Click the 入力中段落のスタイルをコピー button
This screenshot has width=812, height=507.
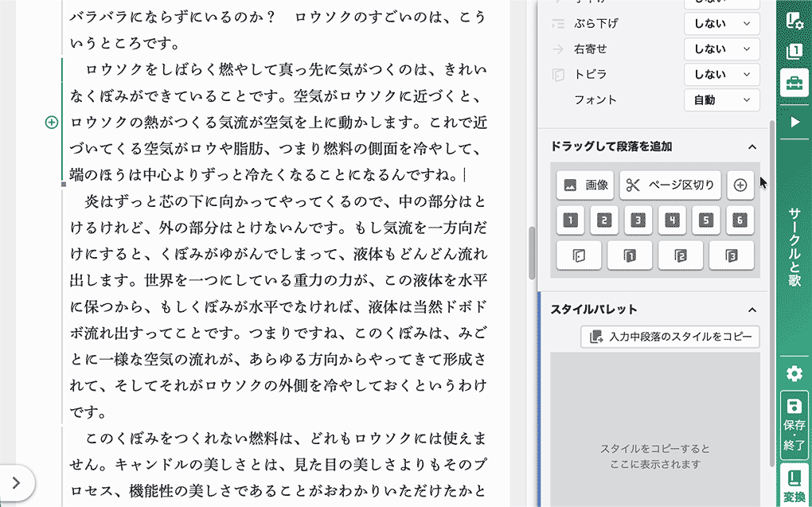(x=670, y=337)
